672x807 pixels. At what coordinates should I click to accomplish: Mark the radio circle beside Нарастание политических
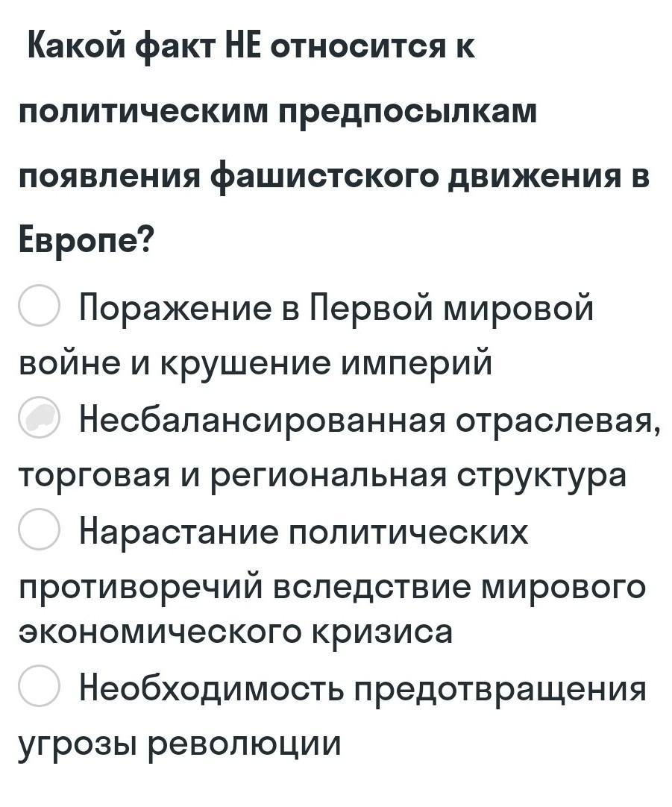(x=40, y=529)
